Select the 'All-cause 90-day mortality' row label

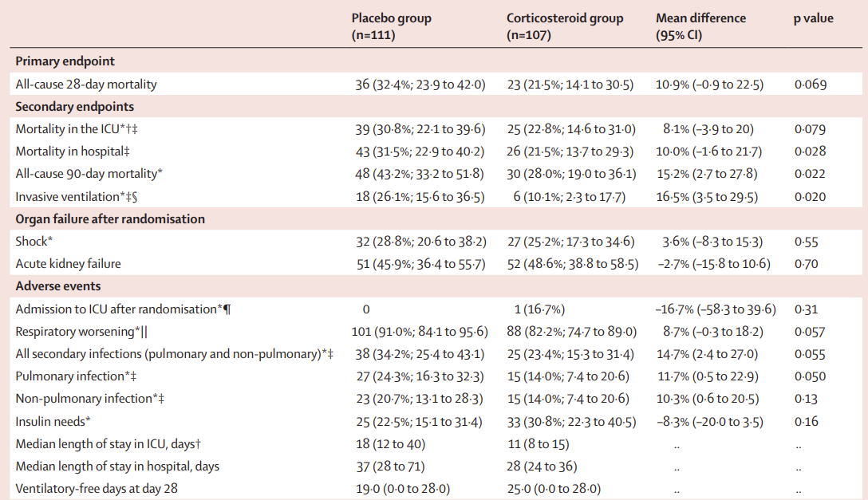pos(88,173)
